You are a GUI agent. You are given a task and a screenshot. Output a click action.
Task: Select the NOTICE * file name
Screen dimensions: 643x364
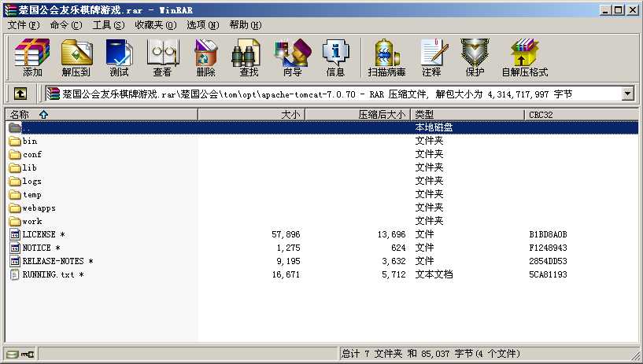point(42,248)
